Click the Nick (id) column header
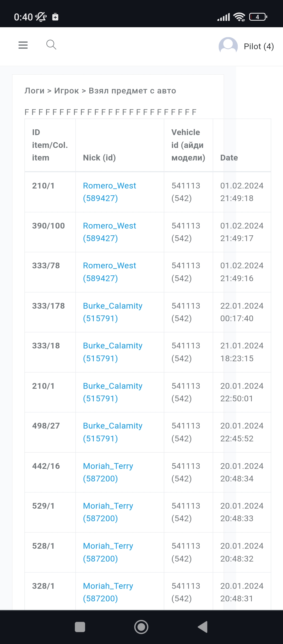 tap(99, 158)
